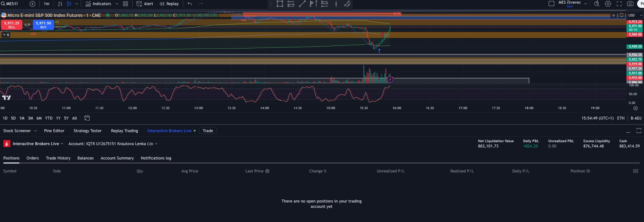Select the bars chart type icon
Image resolution: width=644 pixels, height=222 pixels.
coord(60,4)
